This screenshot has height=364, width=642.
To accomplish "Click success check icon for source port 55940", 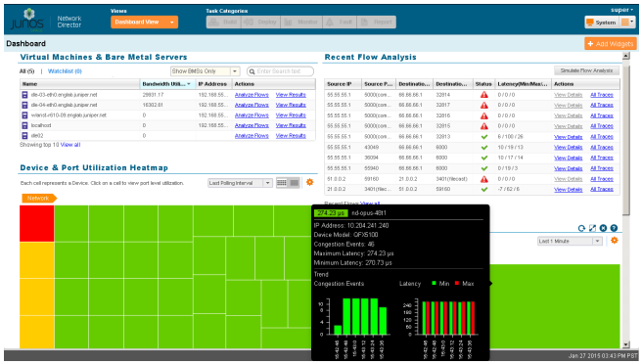I will tap(484, 168).
